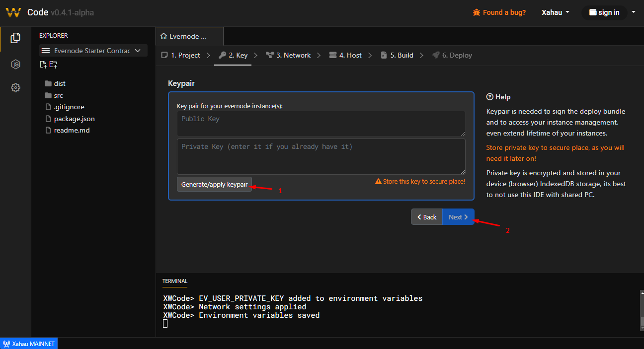
Task: Go to step 1. Project
Action: pyautogui.click(x=181, y=55)
